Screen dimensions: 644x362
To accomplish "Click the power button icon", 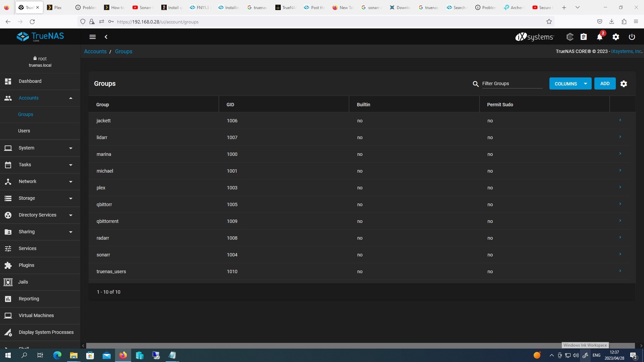I will 632,37.
